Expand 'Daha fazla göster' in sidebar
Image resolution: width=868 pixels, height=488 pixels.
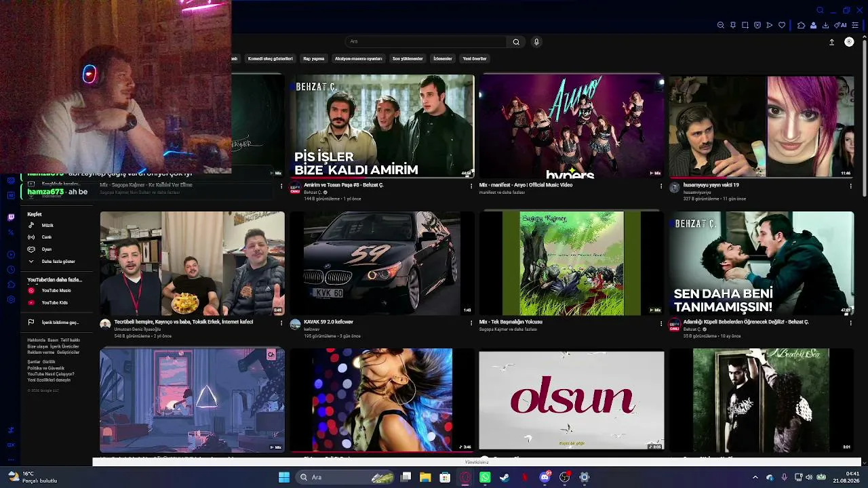coord(58,262)
